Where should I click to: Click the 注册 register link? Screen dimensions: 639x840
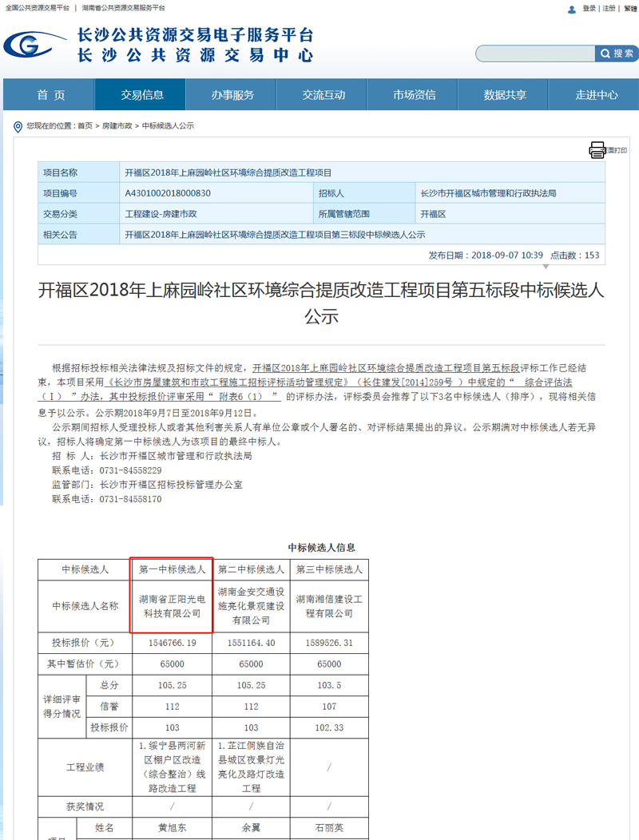point(609,8)
